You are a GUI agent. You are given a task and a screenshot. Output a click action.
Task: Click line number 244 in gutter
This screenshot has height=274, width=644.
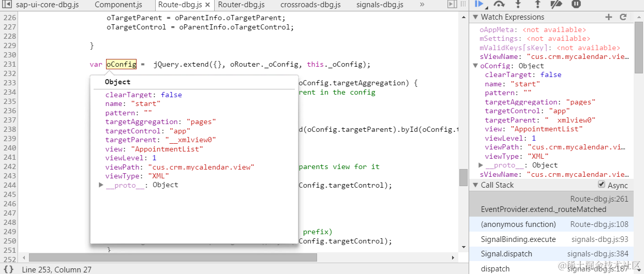[9, 185]
